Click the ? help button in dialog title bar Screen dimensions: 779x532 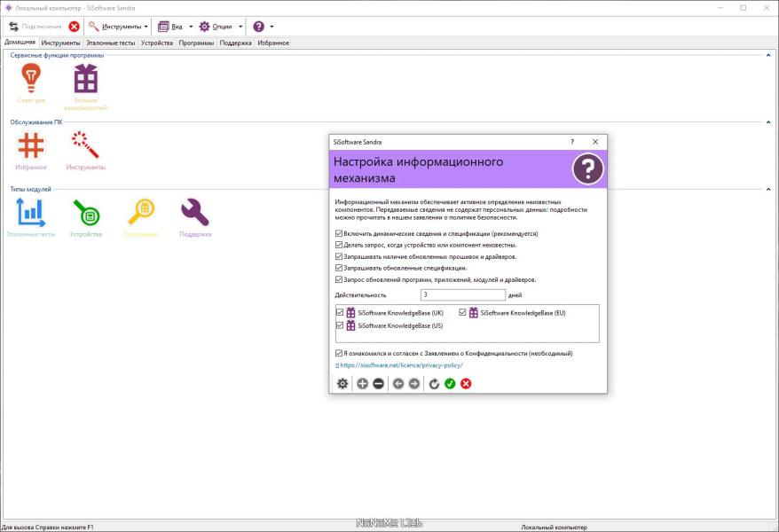pyautogui.click(x=572, y=142)
